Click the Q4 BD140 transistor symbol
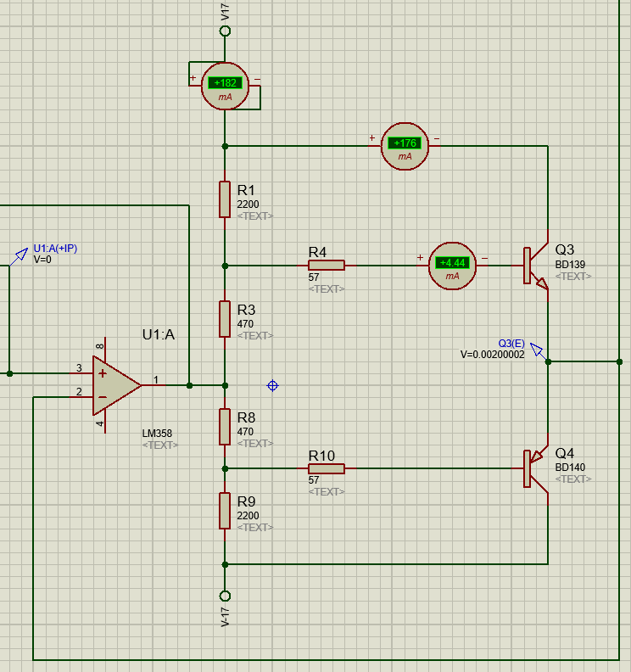Image resolution: width=631 pixels, height=672 pixels. [534, 468]
